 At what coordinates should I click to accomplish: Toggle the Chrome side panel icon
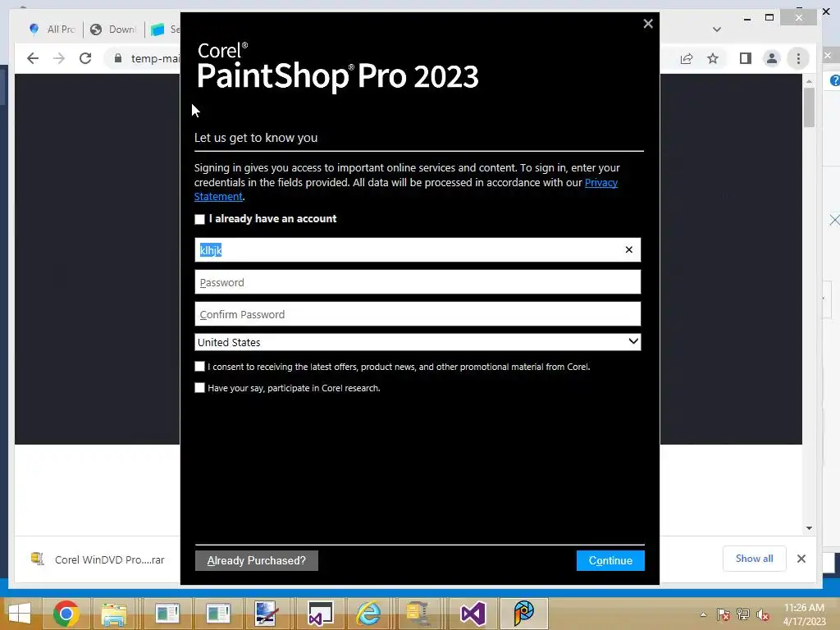(x=745, y=58)
